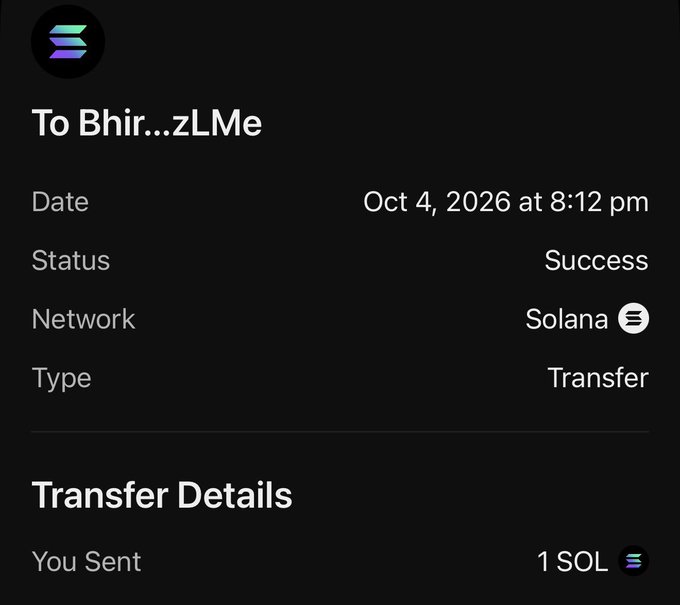Click the Transfer type value
This screenshot has height=605, width=680.
[x=598, y=378]
